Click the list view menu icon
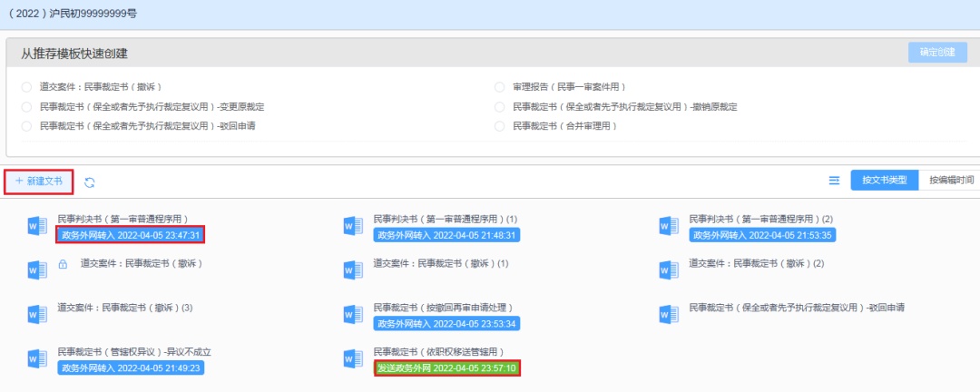Viewport: 980px width, 392px height. pyautogui.click(x=834, y=181)
